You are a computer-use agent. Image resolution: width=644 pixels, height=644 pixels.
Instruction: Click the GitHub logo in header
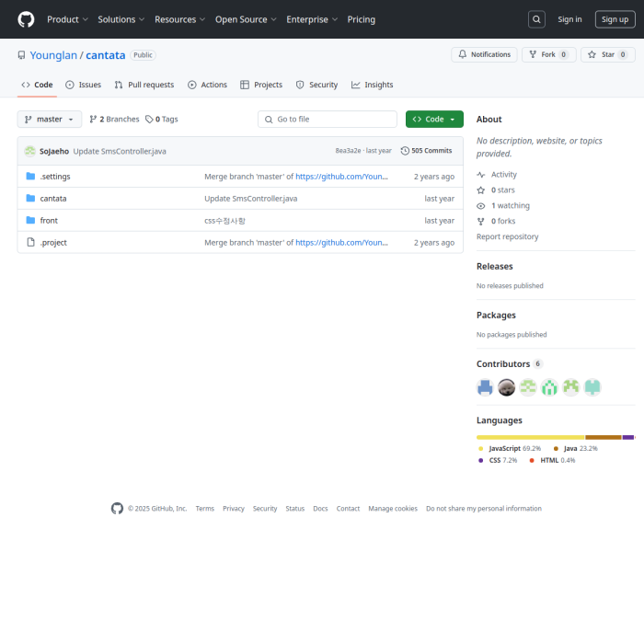point(26,19)
